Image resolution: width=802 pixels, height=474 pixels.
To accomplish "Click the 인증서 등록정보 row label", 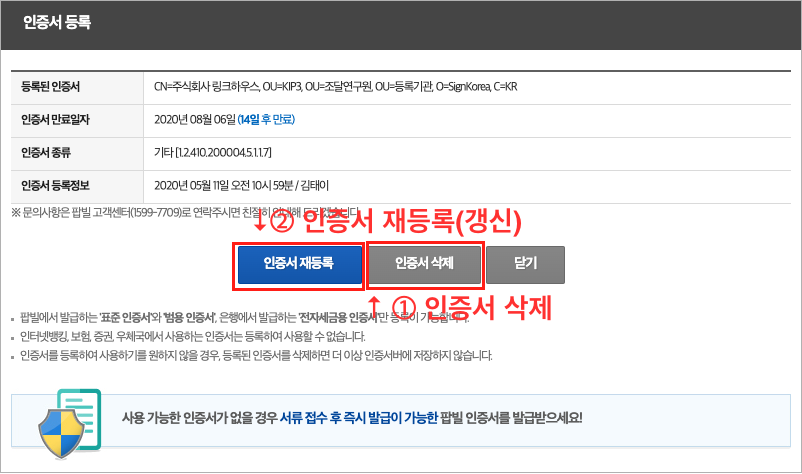I will coord(55,185).
